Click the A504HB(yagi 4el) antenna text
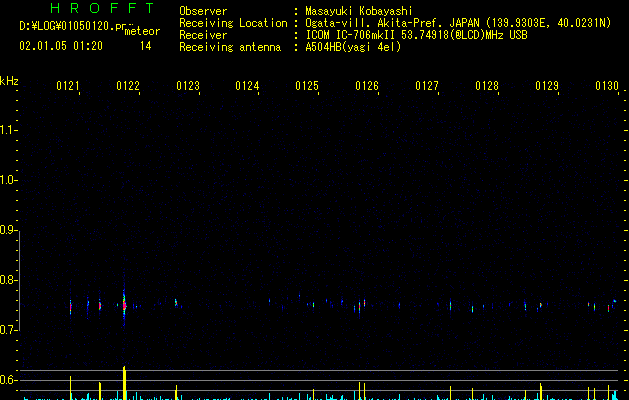The height and width of the screenshot is (400, 629). 353,47
